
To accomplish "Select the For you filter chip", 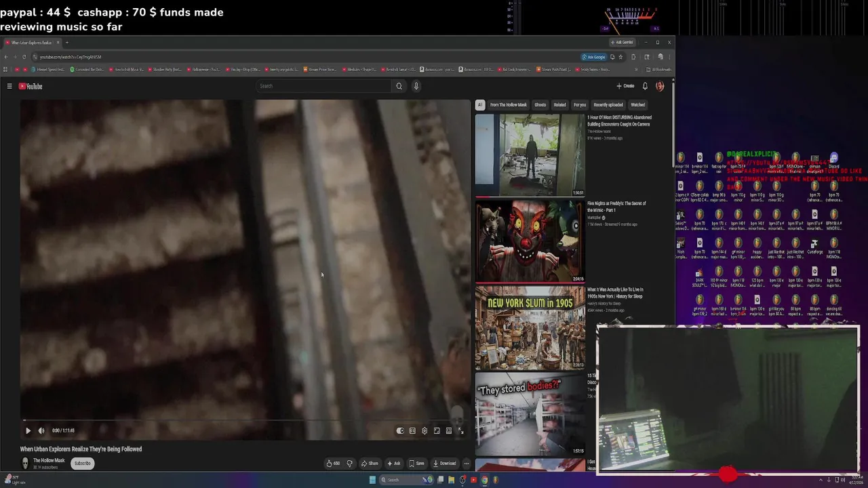I will click(580, 105).
